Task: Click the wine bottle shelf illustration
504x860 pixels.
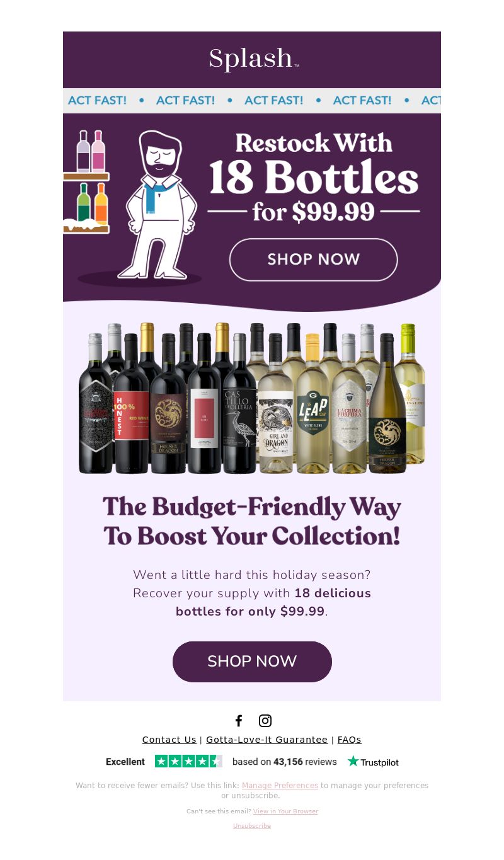Action: coord(85,181)
